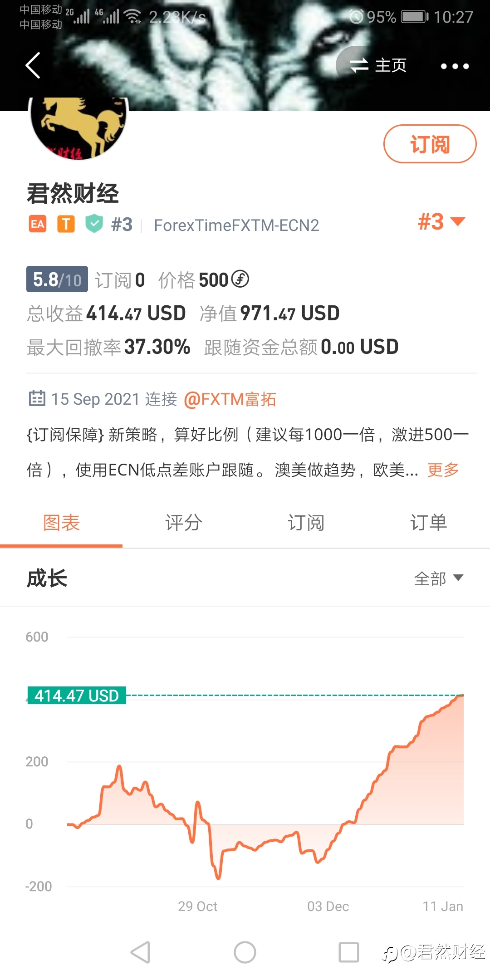Tap the 414.47 USD chart marker label

tap(76, 696)
